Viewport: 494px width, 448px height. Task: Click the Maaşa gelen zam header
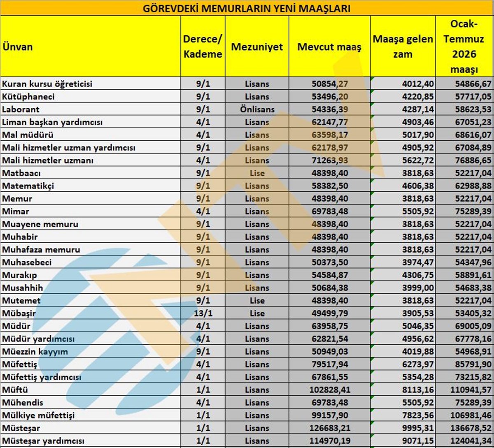[403, 46]
